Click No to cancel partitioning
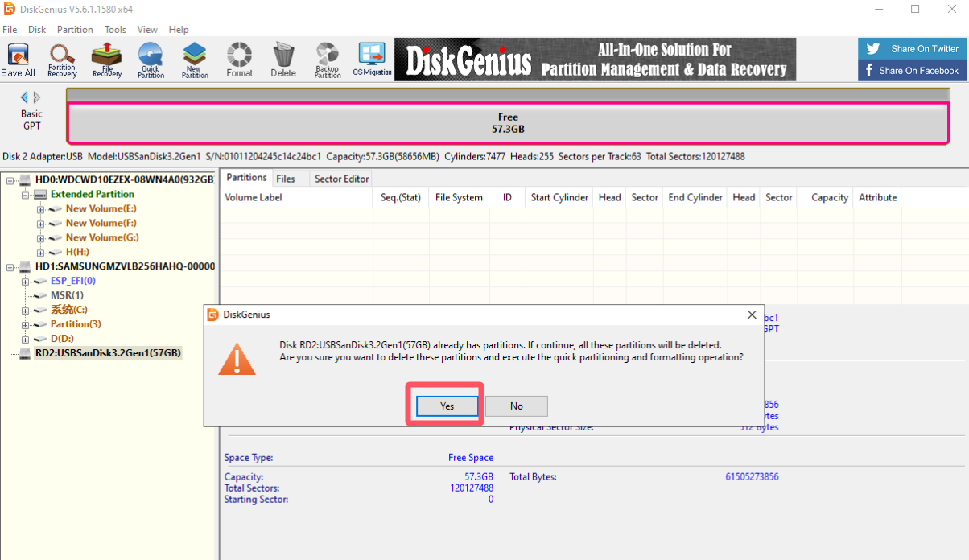Viewport: 969px width, 560px height. [516, 406]
